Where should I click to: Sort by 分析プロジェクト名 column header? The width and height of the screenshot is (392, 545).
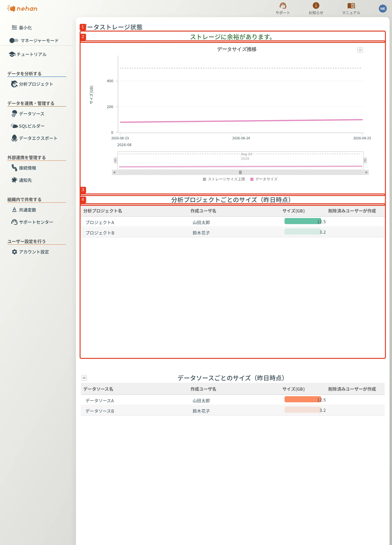(103, 211)
